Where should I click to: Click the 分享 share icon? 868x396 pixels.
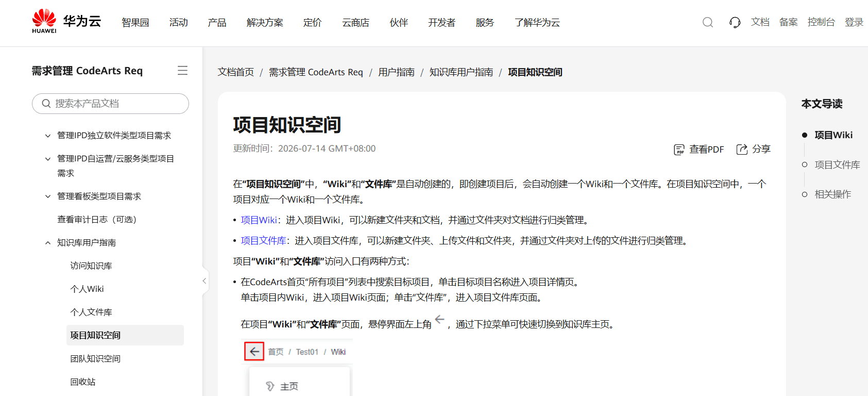click(742, 150)
